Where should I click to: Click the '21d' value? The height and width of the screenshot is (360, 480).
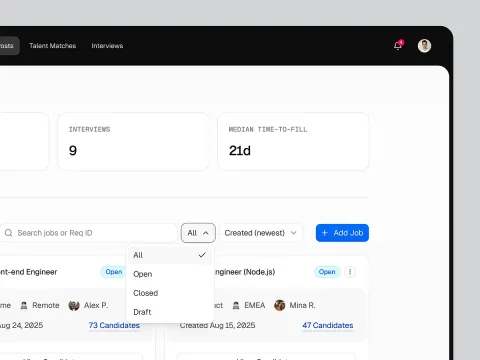click(x=240, y=151)
